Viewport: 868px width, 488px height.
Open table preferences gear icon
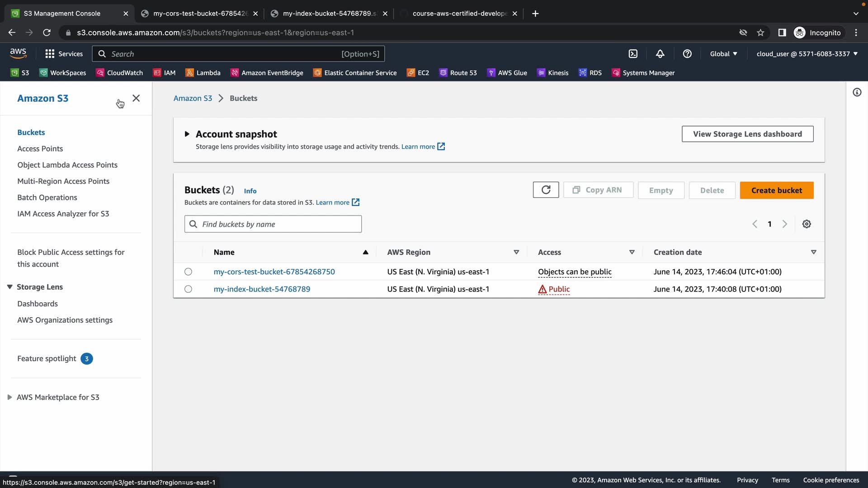pyautogui.click(x=807, y=224)
